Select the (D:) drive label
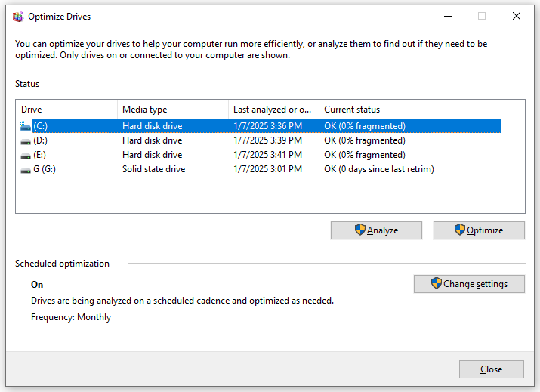Viewport: 540px width, 392px height. [x=40, y=140]
